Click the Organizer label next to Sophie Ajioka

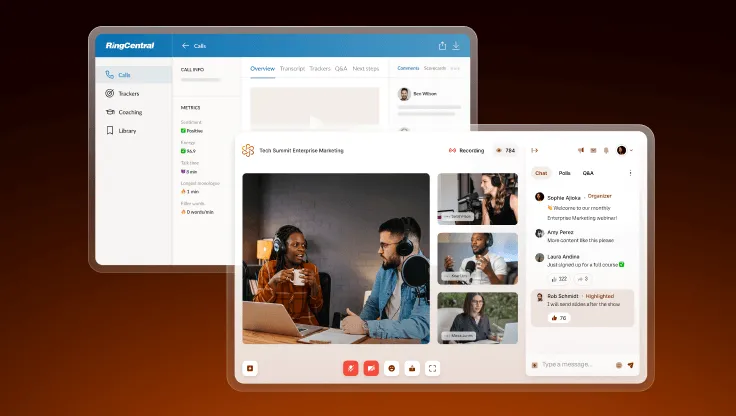pyautogui.click(x=599, y=196)
